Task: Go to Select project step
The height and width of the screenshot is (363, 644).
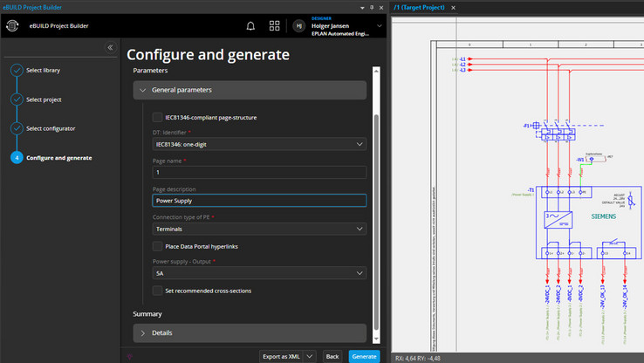Action: point(44,99)
